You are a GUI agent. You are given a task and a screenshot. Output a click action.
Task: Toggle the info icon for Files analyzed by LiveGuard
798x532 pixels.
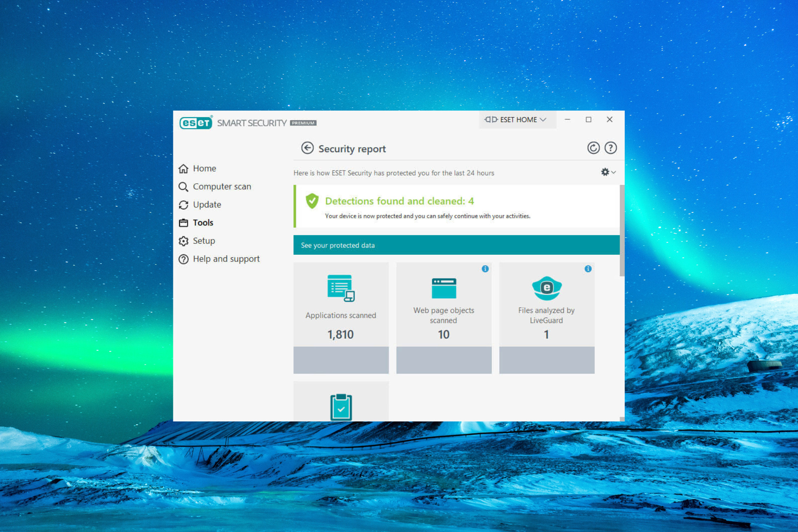(x=588, y=269)
